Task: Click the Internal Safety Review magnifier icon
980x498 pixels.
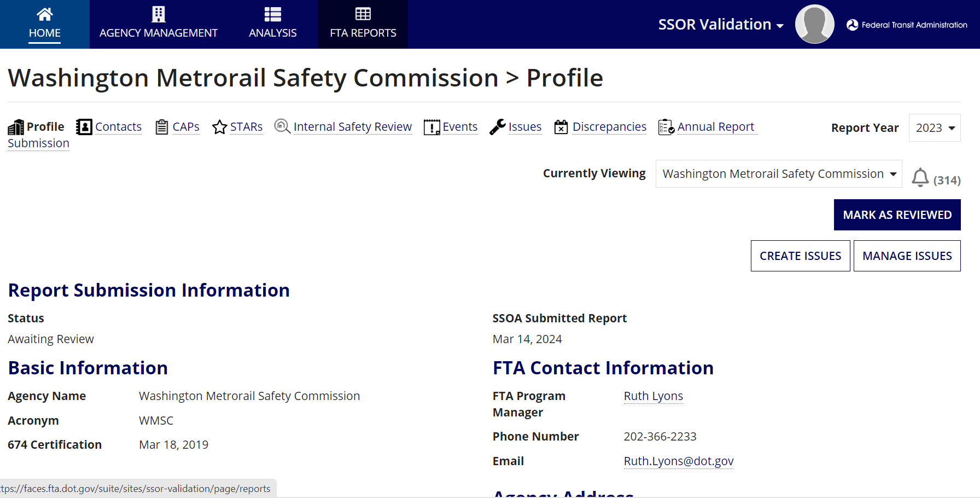Action: click(x=282, y=126)
